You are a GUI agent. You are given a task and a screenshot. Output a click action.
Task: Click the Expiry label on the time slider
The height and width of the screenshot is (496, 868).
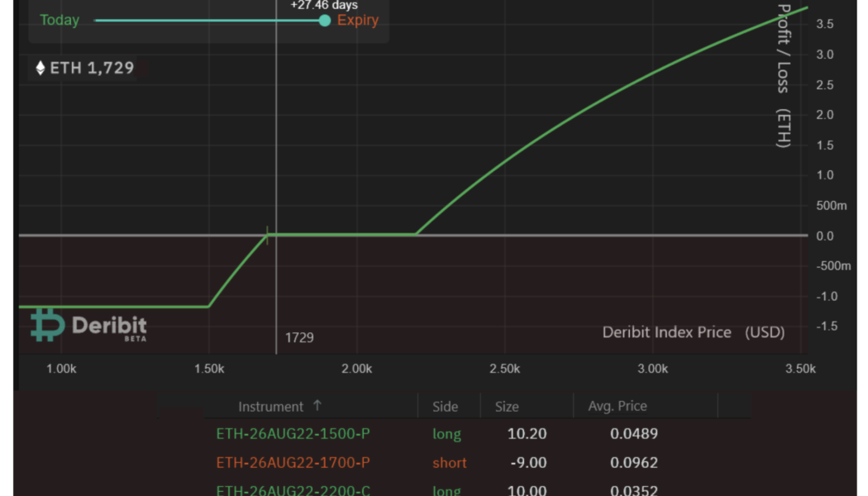(357, 20)
